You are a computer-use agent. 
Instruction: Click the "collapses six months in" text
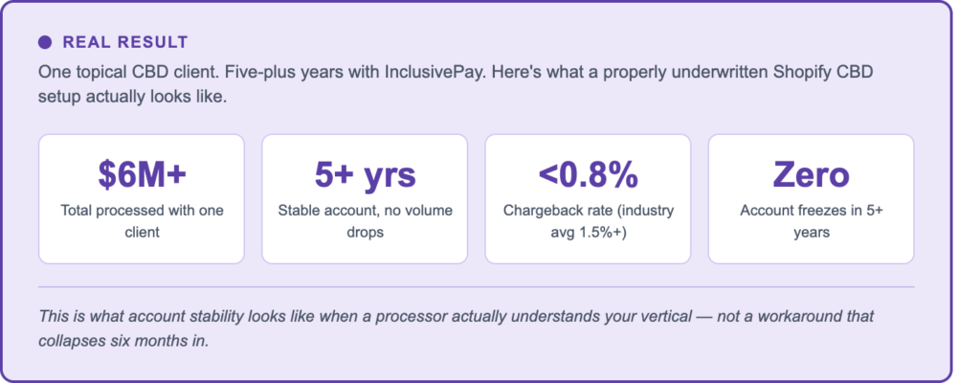pyautogui.click(x=122, y=341)
